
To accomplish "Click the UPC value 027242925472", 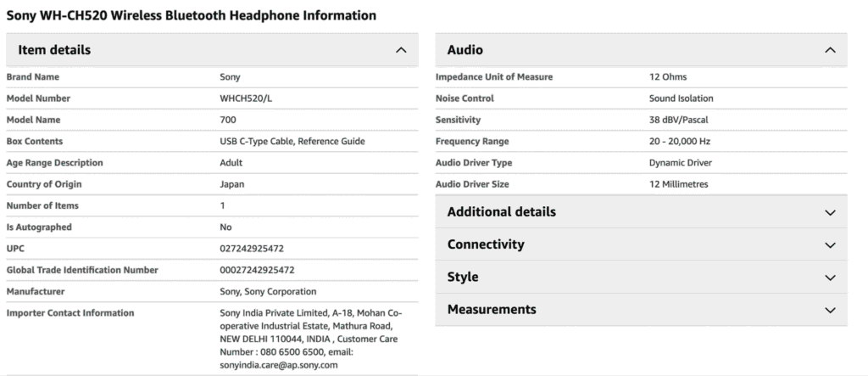I will [x=252, y=249].
